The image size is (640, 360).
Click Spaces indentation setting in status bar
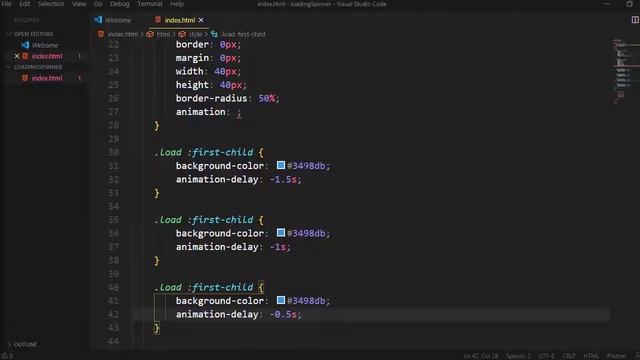click(x=518, y=356)
